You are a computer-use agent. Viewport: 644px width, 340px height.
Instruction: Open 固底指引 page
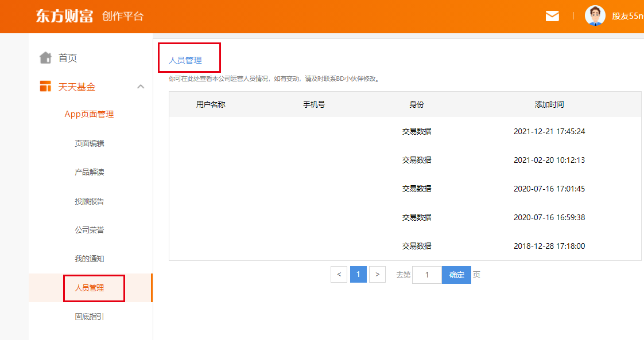point(90,316)
